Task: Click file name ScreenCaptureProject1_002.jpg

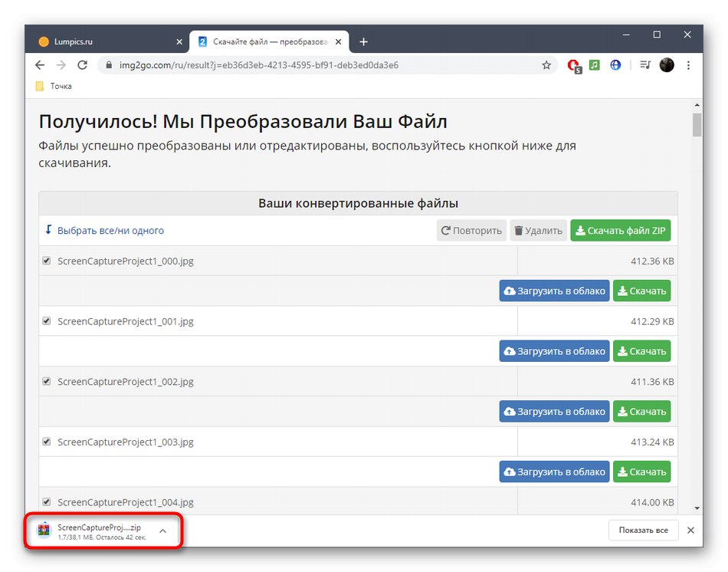Action: 126,382
